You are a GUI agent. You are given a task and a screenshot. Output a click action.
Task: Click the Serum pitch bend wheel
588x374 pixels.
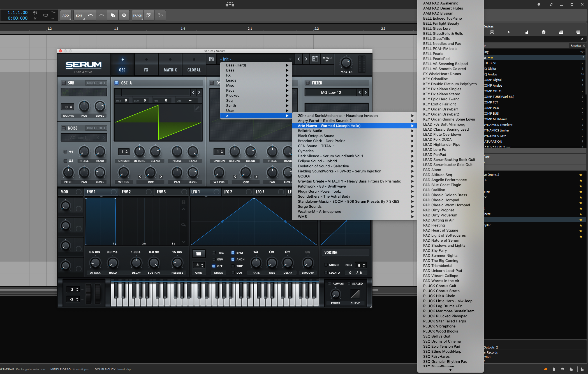[x=89, y=294]
